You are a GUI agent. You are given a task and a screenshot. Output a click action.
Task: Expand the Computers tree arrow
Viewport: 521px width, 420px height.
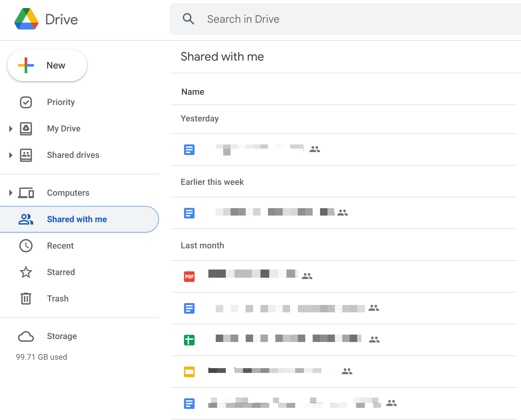(x=11, y=193)
